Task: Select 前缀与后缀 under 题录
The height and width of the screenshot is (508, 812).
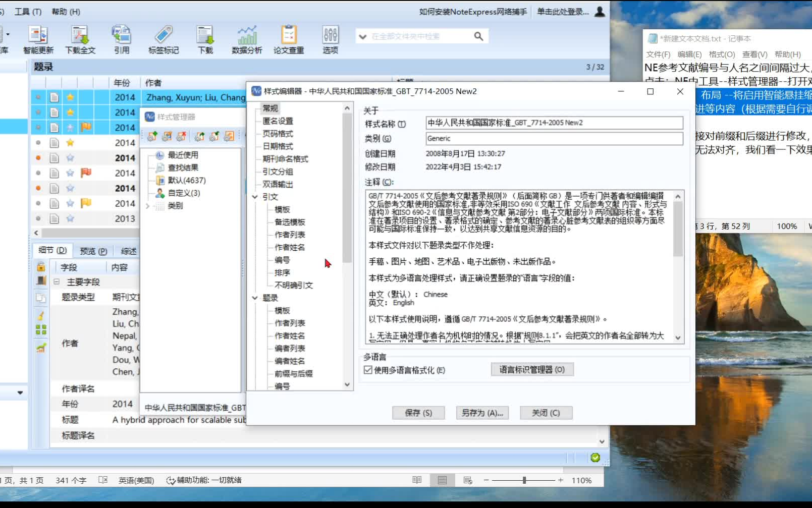Action: click(x=294, y=374)
